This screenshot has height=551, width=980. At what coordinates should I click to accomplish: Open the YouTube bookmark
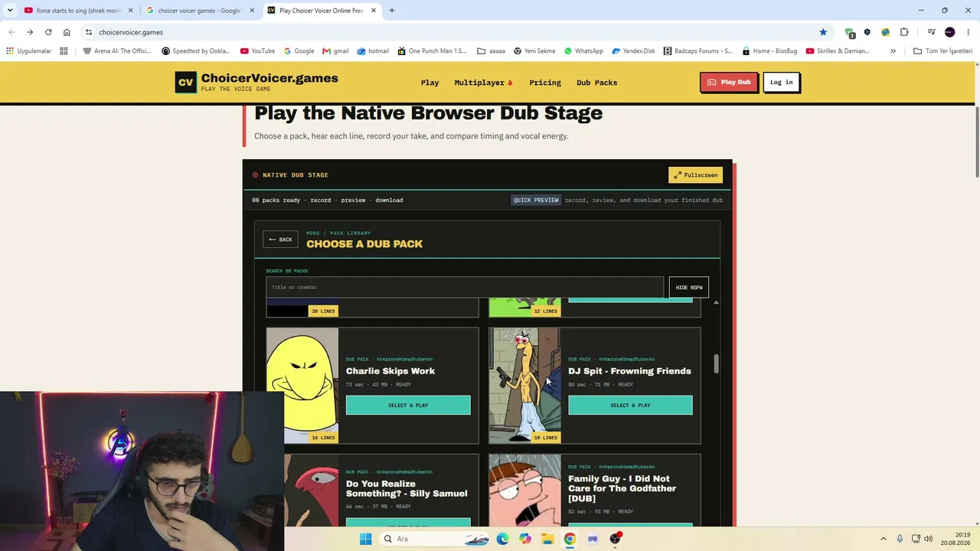(257, 51)
